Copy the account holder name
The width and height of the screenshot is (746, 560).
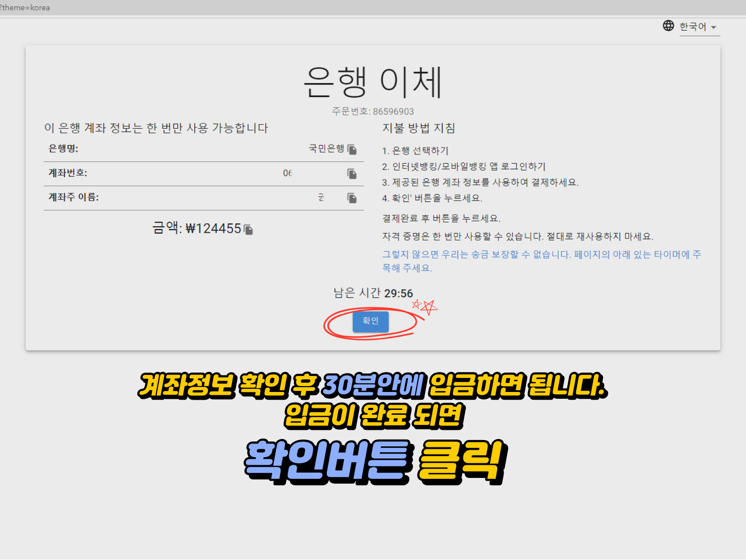(x=352, y=198)
